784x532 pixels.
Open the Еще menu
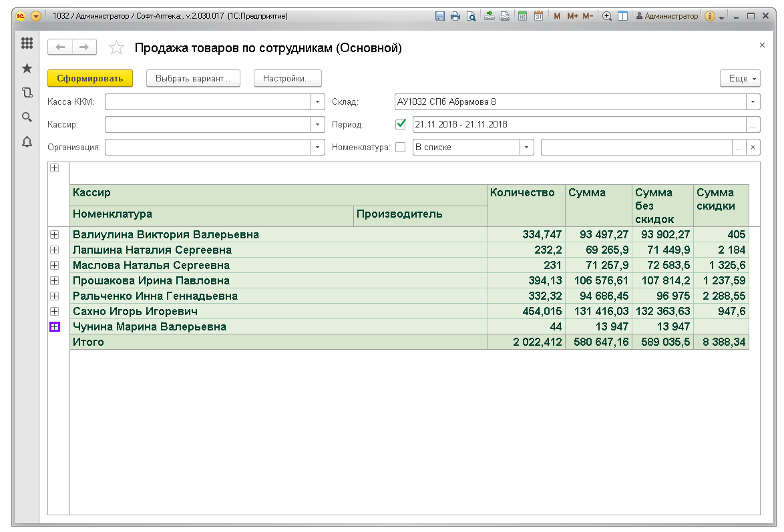point(740,79)
